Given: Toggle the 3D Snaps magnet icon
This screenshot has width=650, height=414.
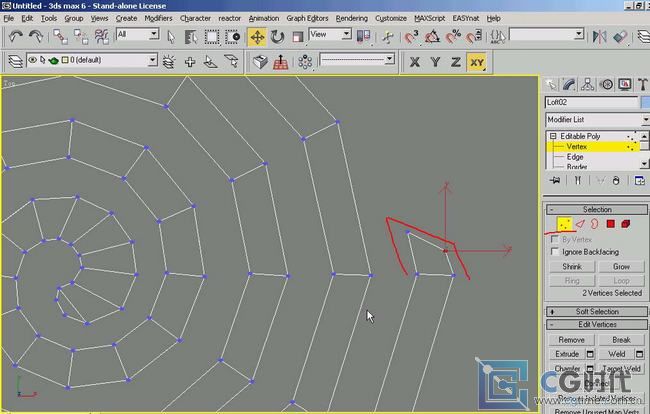Looking at the screenshot, I should tap(411, 37).
